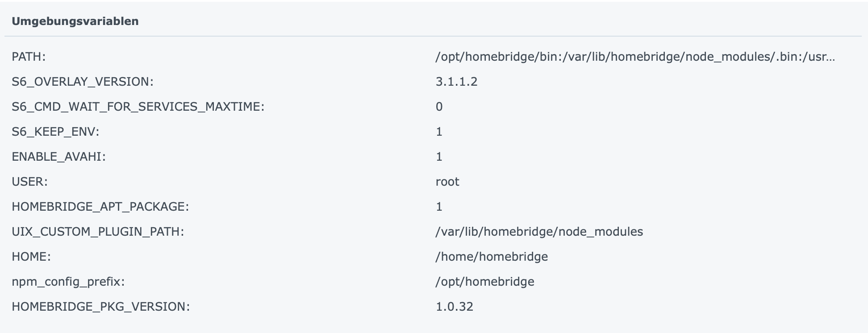The width and height of the screenshot is (868, 333).
Task: Click the Umgebungsvariablen section header
Action: coord(75,21)
